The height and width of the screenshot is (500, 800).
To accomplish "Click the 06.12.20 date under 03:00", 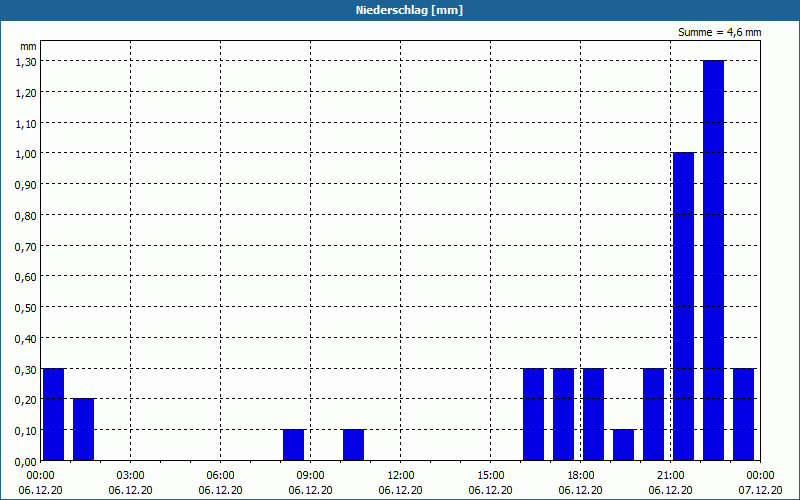I will coord(131,490).
